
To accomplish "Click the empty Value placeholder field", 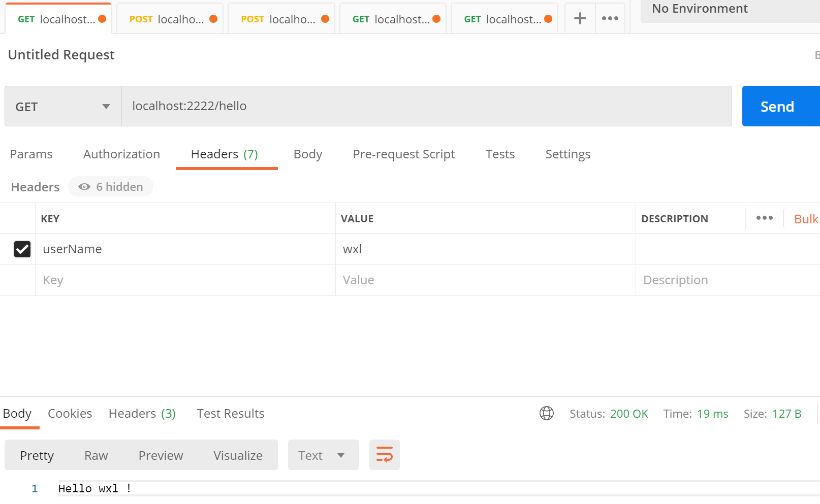I will tap(486, 280).
